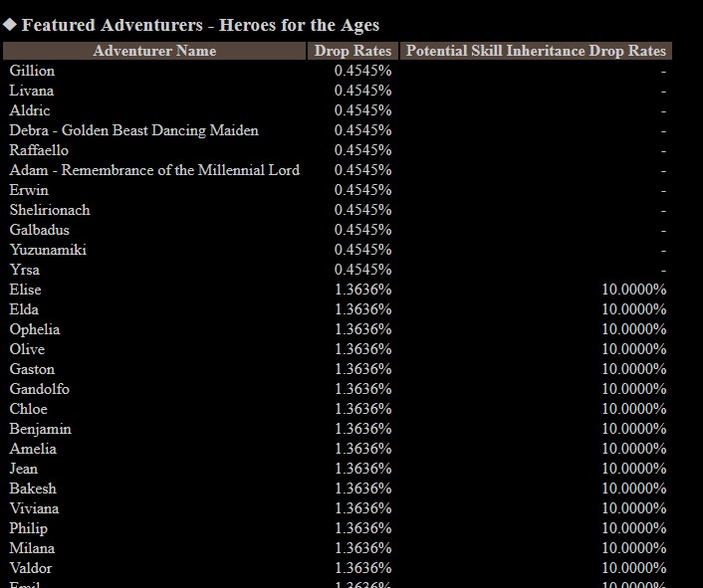
Task: Click the adventurer name Milana
Action: pyautogui.click(x=32, y=548)
